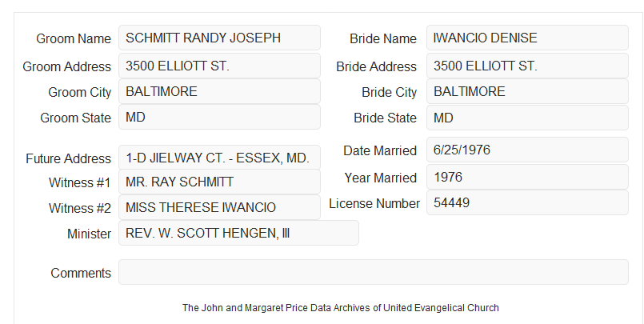This screenshot has width=644, height=324.
Task: Focus the Bride State MD field
Action: (x=527, y=118)
